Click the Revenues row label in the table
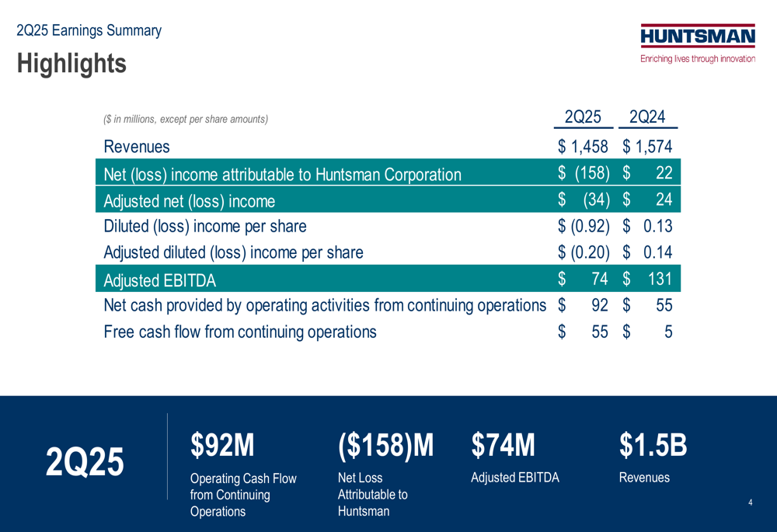 coord(137,147)
